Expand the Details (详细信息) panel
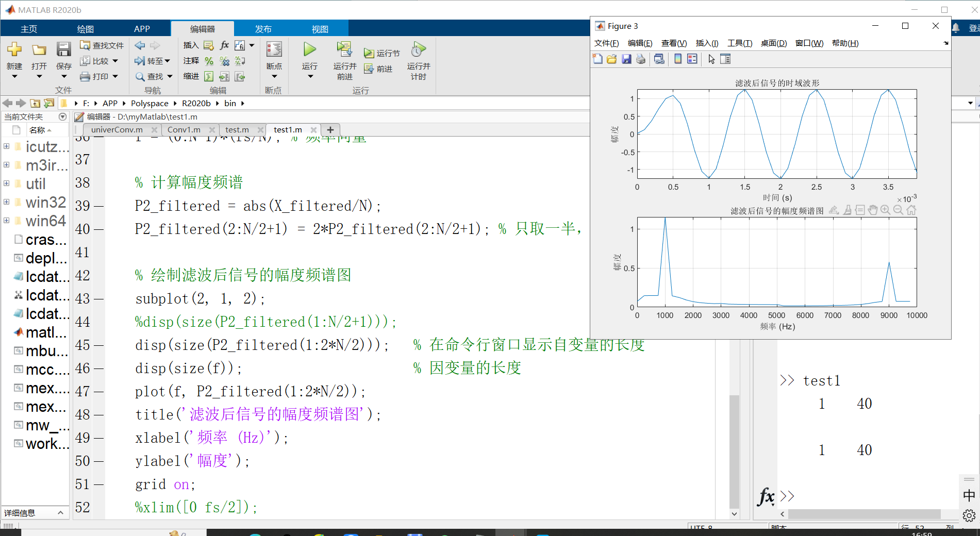This screenshot has height=536, width=980. (60, 513)
